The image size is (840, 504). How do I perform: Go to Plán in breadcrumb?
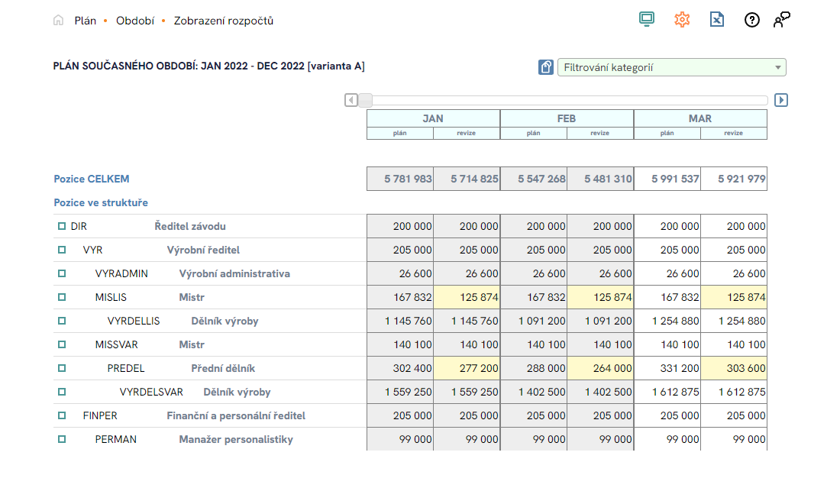[85, 21]
